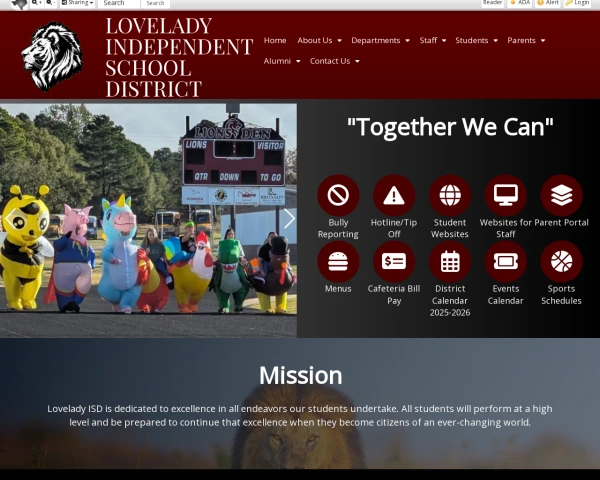Open the Bully Reporting icon
This screenshot has width=600, height=480.
tap(338, 195)
